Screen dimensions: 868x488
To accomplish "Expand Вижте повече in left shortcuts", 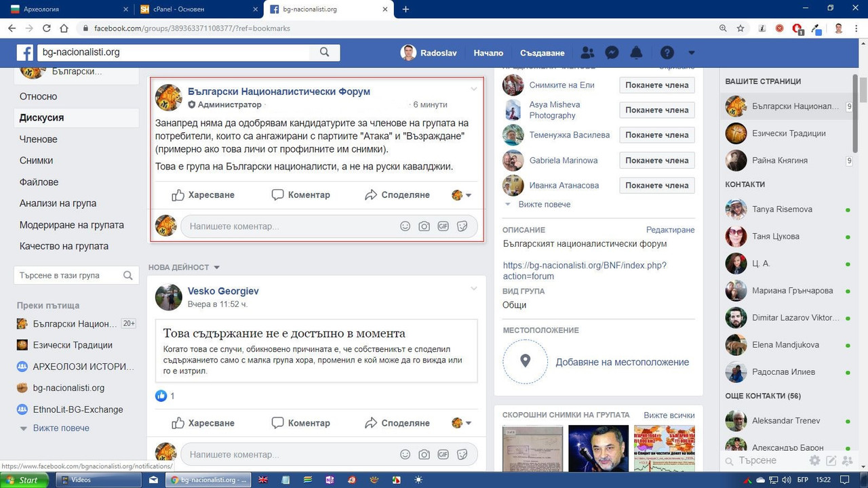I will click(54, 428).
